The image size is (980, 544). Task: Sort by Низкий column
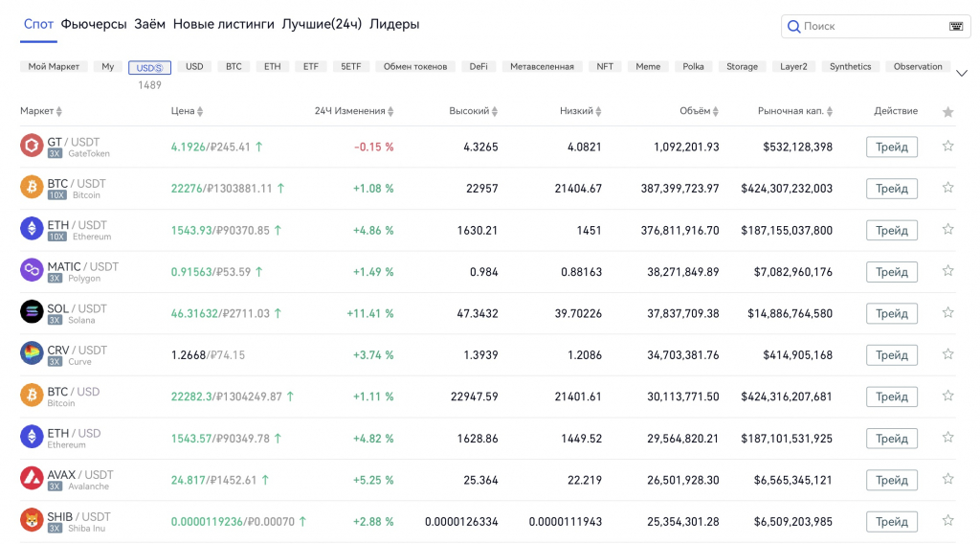coord(581,111)
